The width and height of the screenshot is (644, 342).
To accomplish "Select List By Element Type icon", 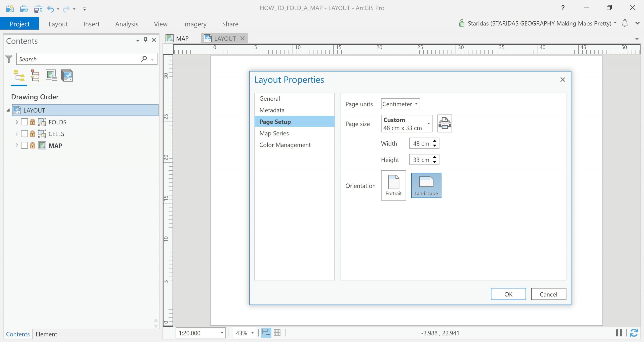I will [35, 75].
